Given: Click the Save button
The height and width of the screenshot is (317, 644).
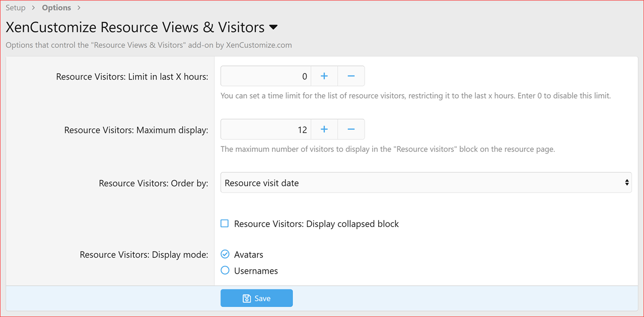Looking at the screenshot, I should click(256, 298).
